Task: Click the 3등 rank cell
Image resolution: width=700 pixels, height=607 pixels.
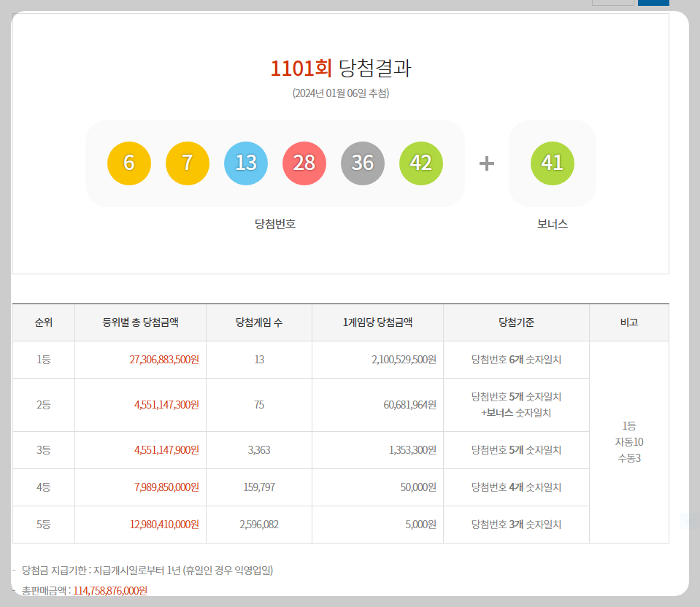Action: tap(44, 450)
